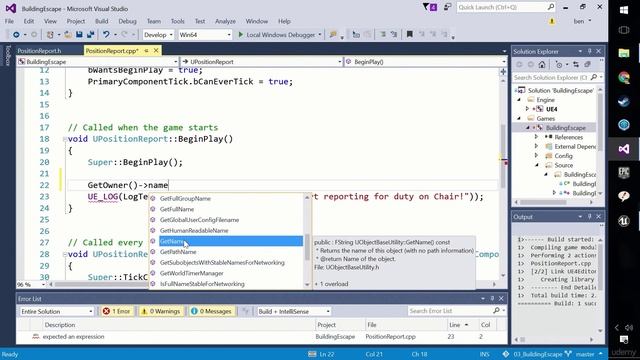Viewport: 640px width, 360px height.
Task: Click the Home icon in Solution Explorer
Action: pos(542,64)
